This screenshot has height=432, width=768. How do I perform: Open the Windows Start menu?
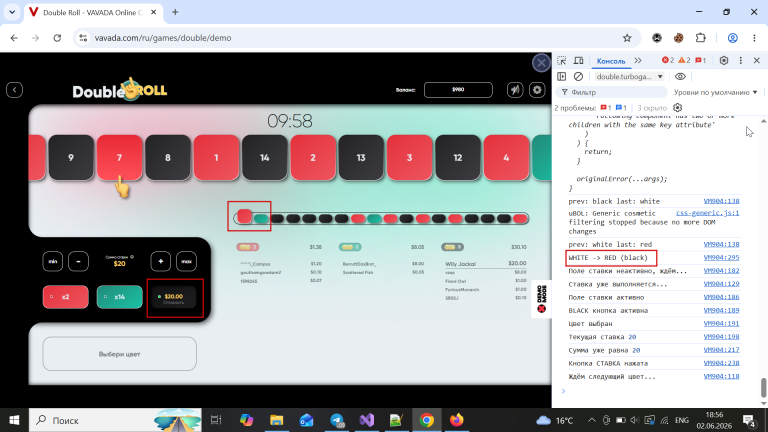tap(14, 420)
